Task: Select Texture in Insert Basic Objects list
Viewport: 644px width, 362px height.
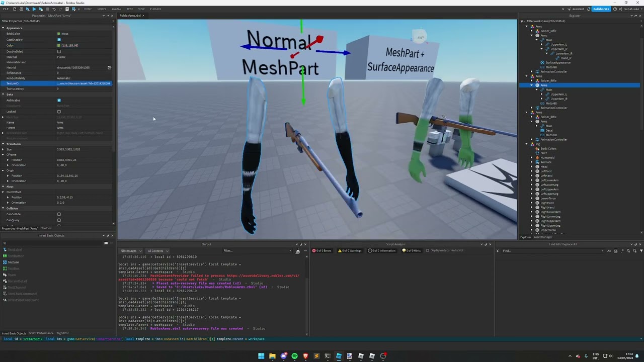Action: 13,262
